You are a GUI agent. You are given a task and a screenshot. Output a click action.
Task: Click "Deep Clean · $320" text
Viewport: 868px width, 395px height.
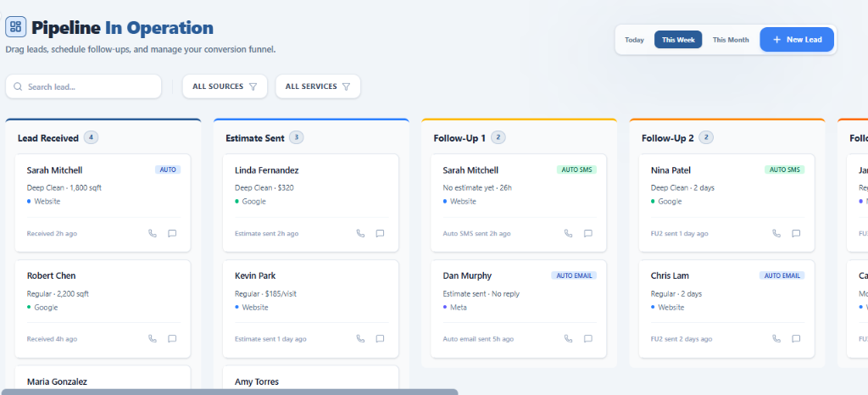(x=264, y=188)
